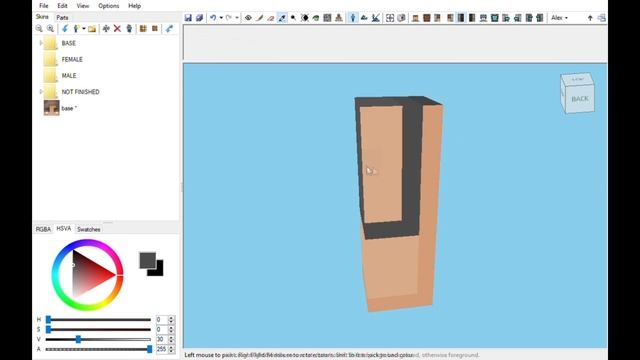Expand the NOT FINISHED folder
Image resolution: width=640 pixels, height=360 pixels.
pos(41,92)
